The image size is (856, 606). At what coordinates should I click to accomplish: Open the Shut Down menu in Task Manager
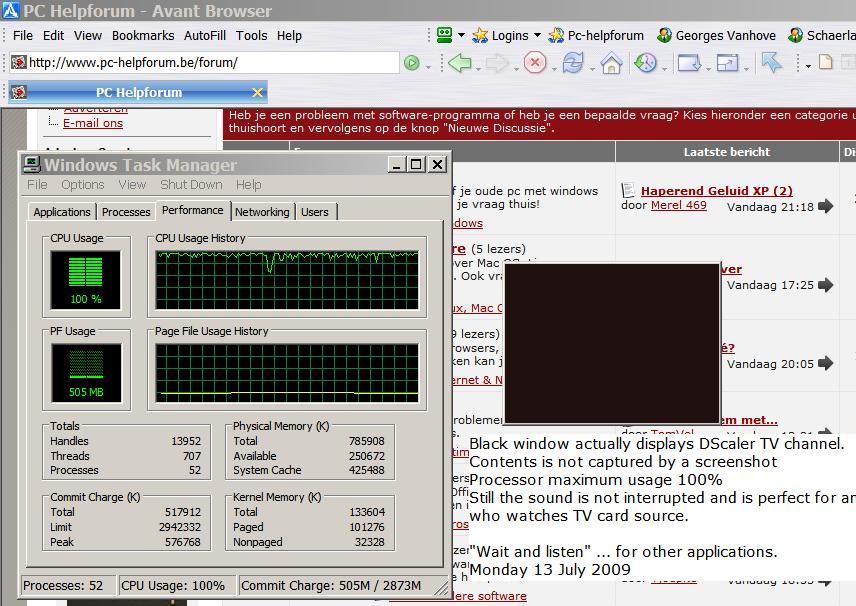191,185
